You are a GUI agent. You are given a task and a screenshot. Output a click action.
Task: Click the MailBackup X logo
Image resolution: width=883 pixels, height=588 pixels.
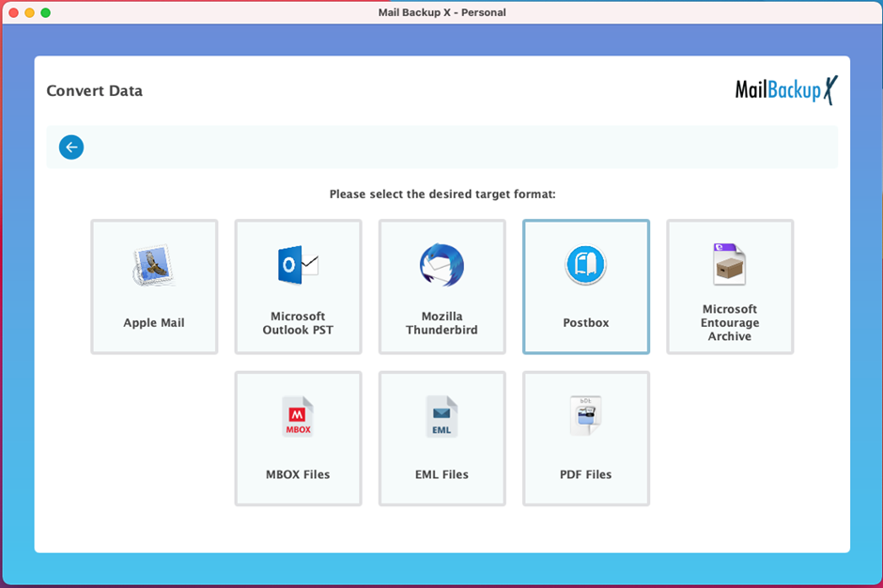tap(786, 90)
